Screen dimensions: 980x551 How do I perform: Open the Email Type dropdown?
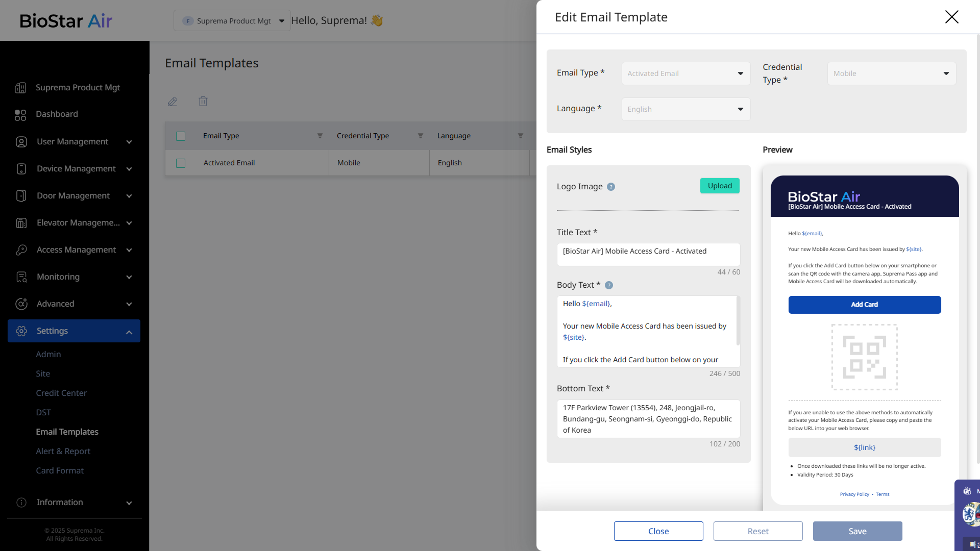tap(685, 73)
